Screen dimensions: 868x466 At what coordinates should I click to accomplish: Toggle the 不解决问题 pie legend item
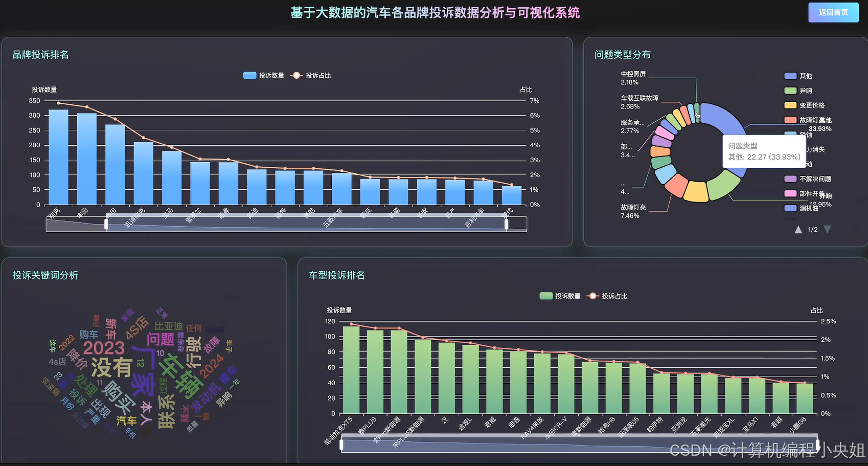808,179
